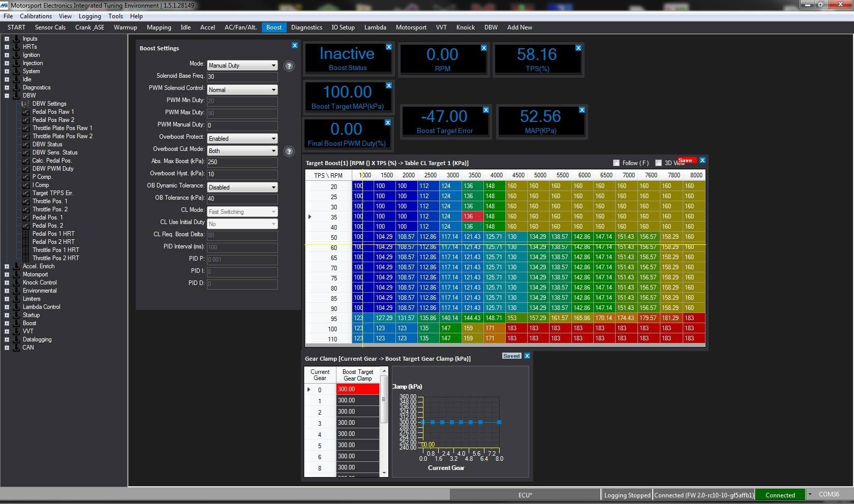Close the Boost Status gauge

pos(389,47)
